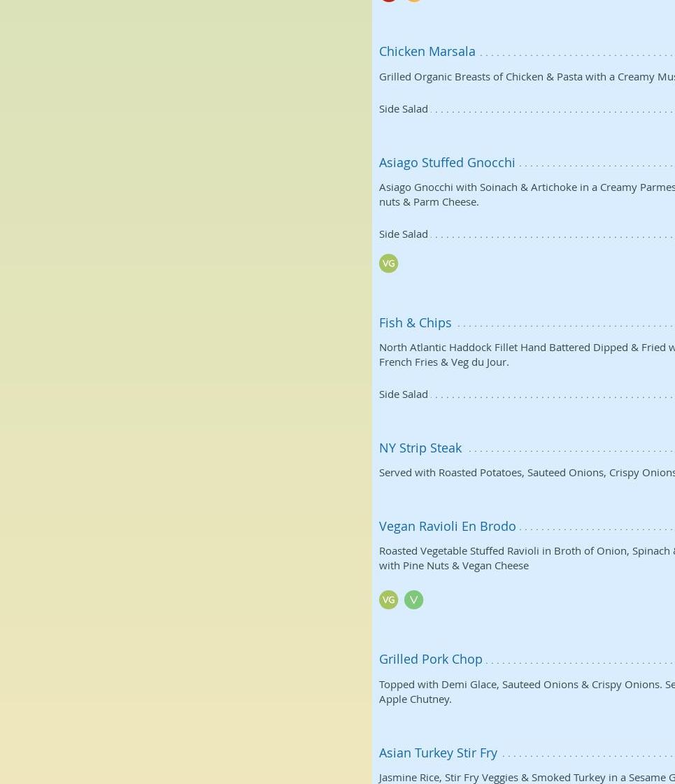Click the 'nuts & Parm Cheese.' line
Image resolution: width=675 pixels, height=784 pixels.
tap(429, 202)
